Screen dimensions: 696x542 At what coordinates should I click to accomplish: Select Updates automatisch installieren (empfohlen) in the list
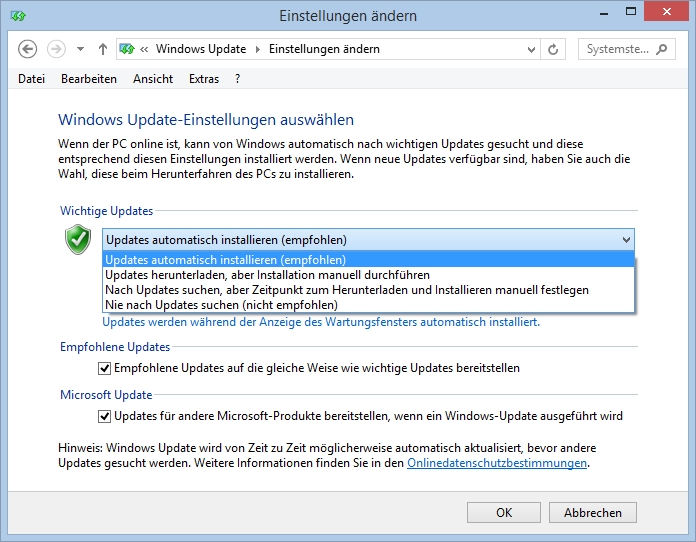(368, 260)
